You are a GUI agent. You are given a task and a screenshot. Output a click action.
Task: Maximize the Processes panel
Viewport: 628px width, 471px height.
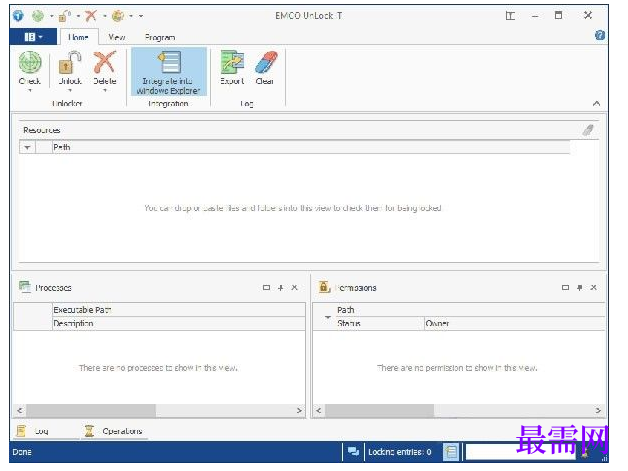pyautogui.click(x=266, y=288)
